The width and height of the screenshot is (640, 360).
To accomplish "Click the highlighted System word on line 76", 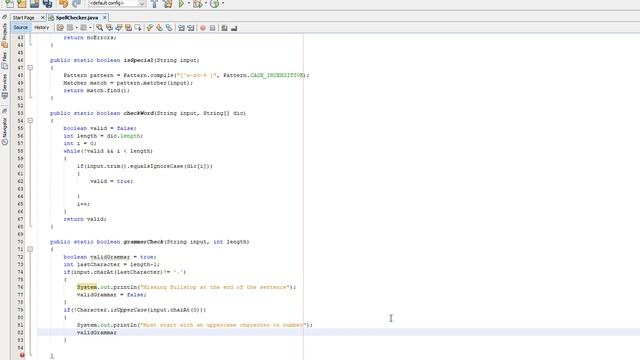I will tap(87, 287).
